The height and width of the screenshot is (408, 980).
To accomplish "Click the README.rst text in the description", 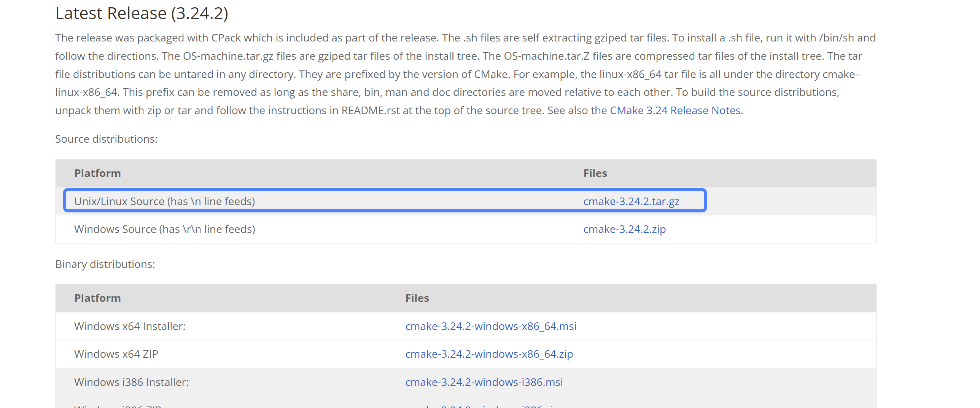I will click(366, 110).
